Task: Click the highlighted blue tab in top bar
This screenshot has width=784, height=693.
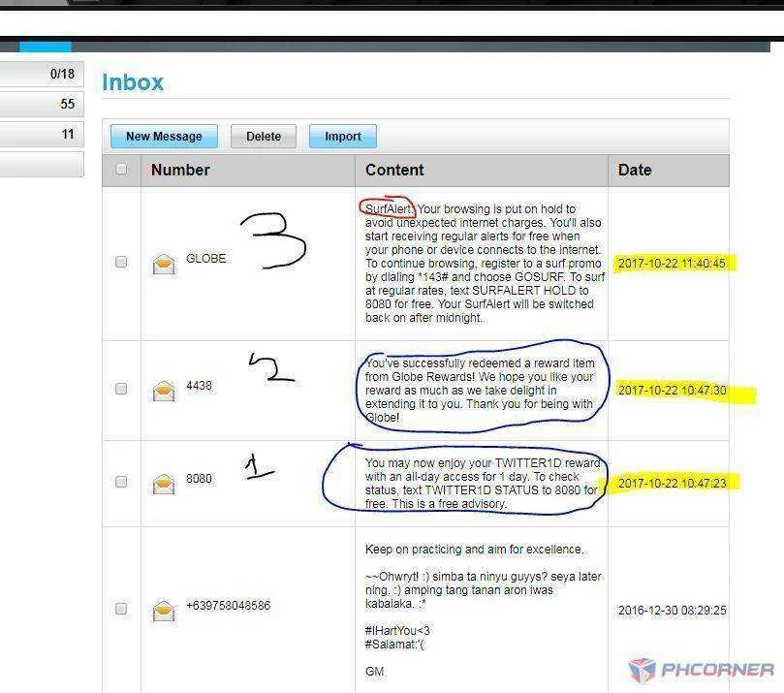Action: coord(45,47)
